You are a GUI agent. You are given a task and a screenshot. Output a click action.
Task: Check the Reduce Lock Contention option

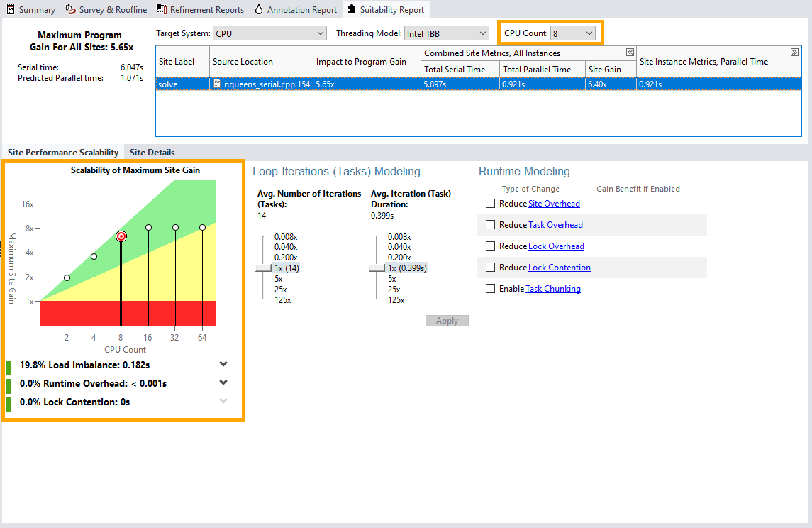(490, 268)
